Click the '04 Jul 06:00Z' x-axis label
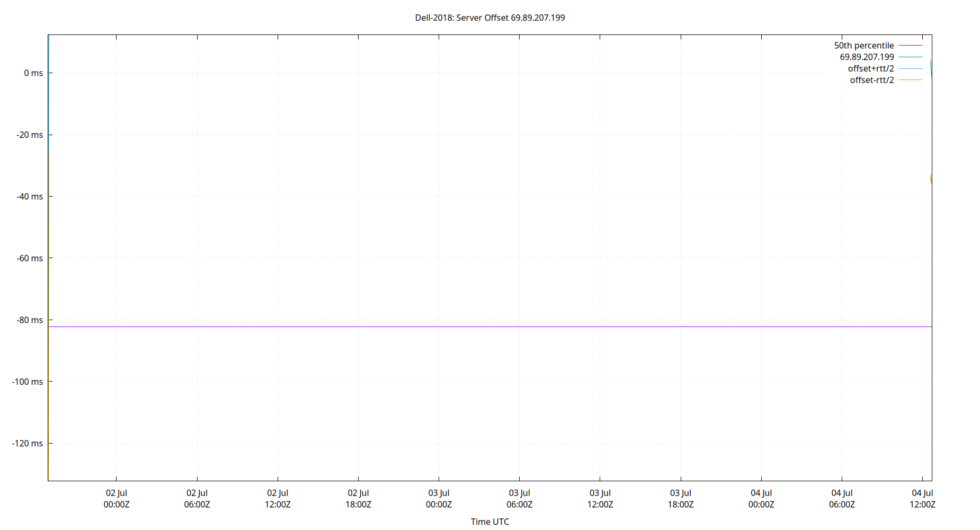Screen dimensions: 980x530 tap(842, 499)
